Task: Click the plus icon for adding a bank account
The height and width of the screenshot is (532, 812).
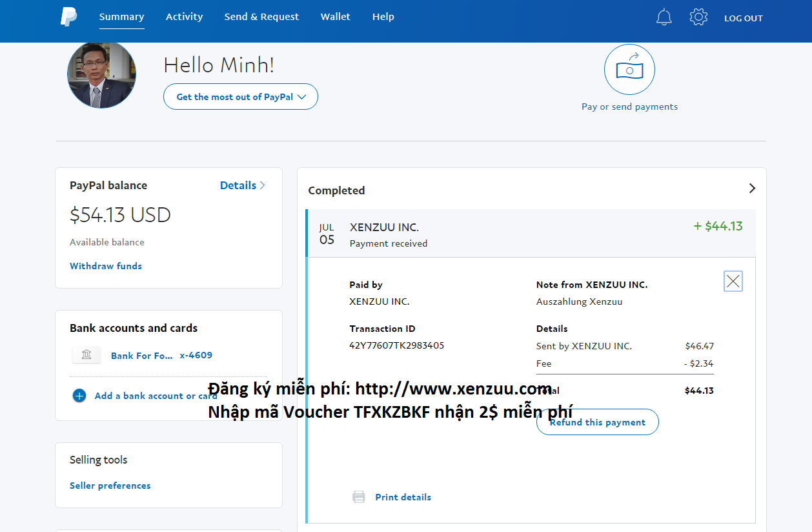Action: click(x=79, y=396)
